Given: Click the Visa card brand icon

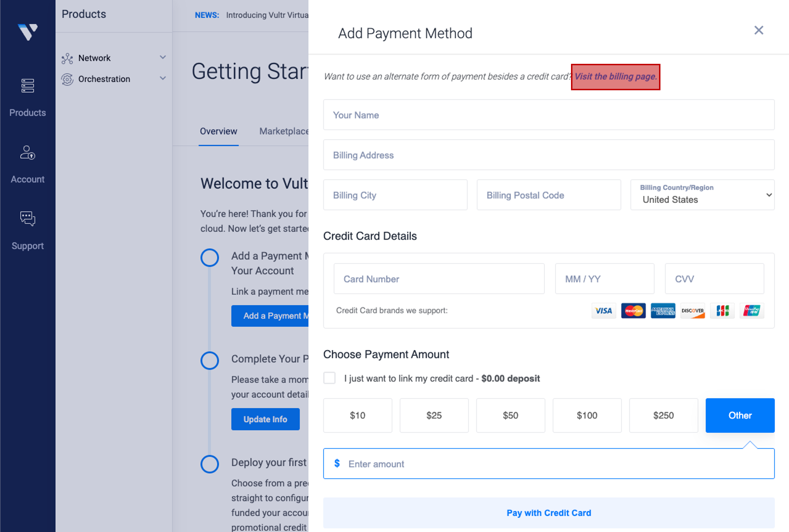Looking at the screenshot, I should (603, 311).
